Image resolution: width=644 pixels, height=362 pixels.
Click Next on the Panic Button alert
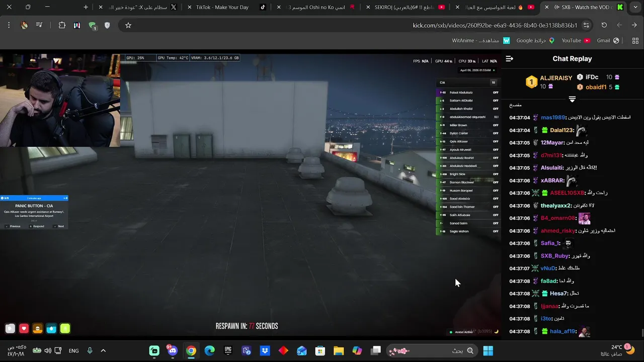59,226
